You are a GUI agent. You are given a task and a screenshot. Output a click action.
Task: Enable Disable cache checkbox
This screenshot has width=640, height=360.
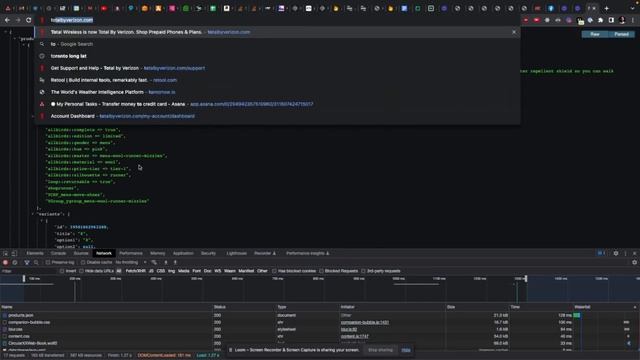coord(83,262)
